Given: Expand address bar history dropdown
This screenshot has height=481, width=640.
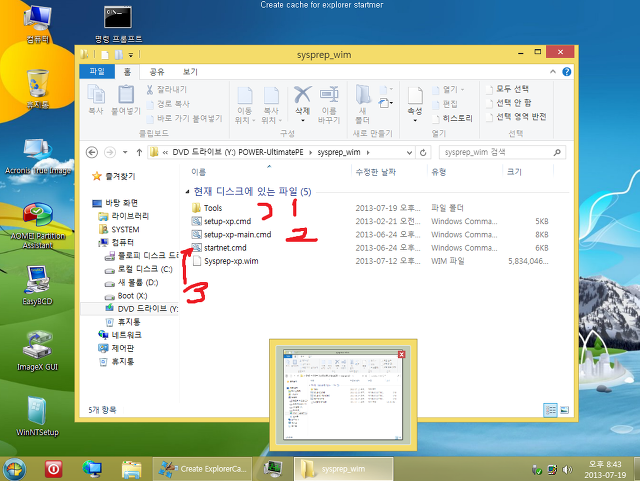Looking at the screenshot, I should tap(409, 152).
